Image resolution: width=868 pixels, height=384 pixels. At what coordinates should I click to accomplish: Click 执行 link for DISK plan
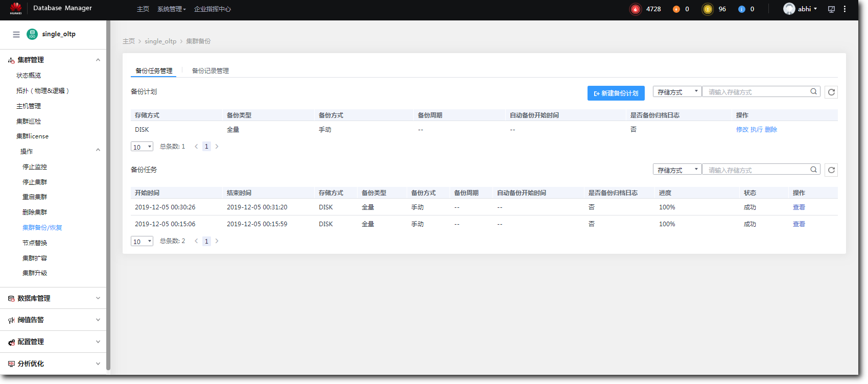[757, 130]
